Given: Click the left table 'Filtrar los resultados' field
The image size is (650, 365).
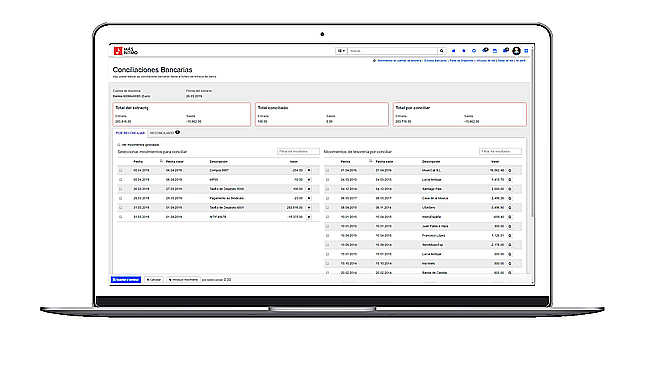Looking at the screenshot, I should pos(298,152).
